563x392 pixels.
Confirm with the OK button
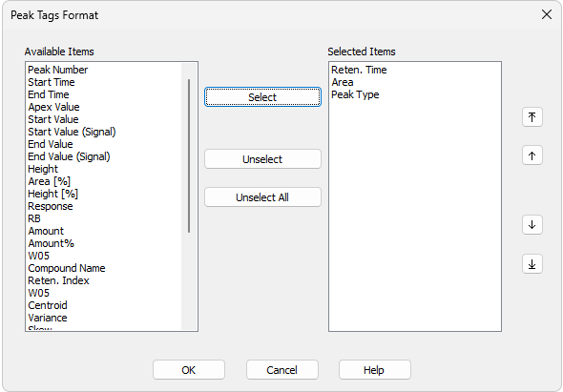(x=189, y=370)
